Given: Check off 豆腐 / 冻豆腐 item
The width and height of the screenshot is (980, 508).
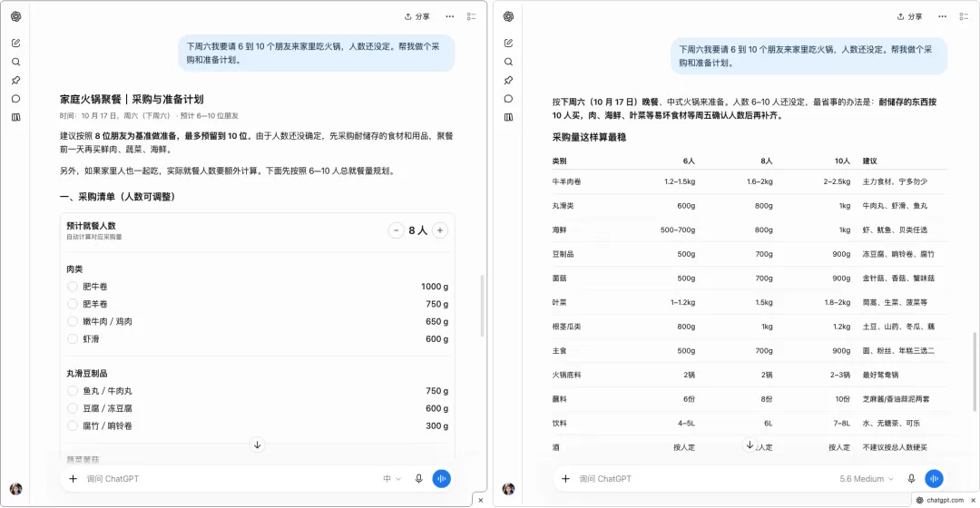Looking at the screenshot, I should click(x=73, y=408).
